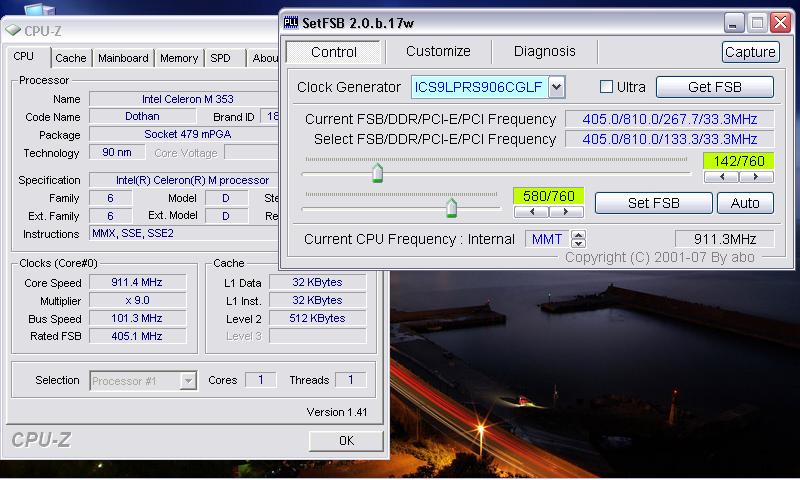Click the Threads count value
Screen dimensions: 800x480
351,380
